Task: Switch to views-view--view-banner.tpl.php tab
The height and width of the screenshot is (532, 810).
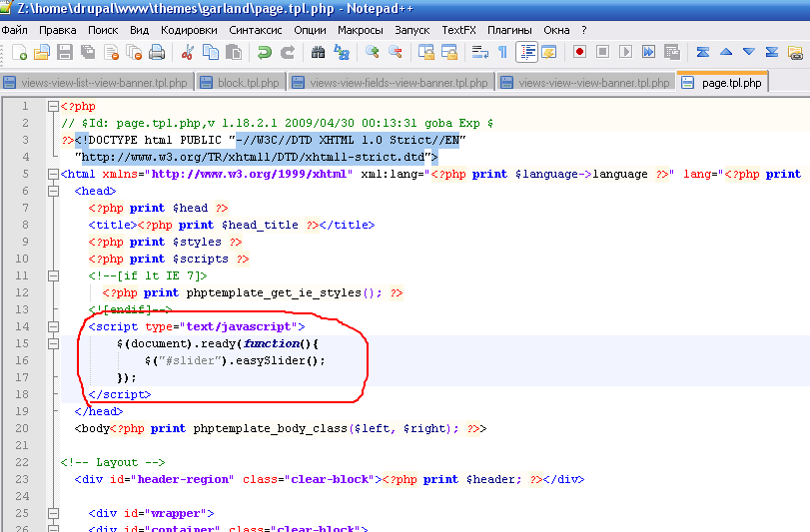Action: pos(587,83)
